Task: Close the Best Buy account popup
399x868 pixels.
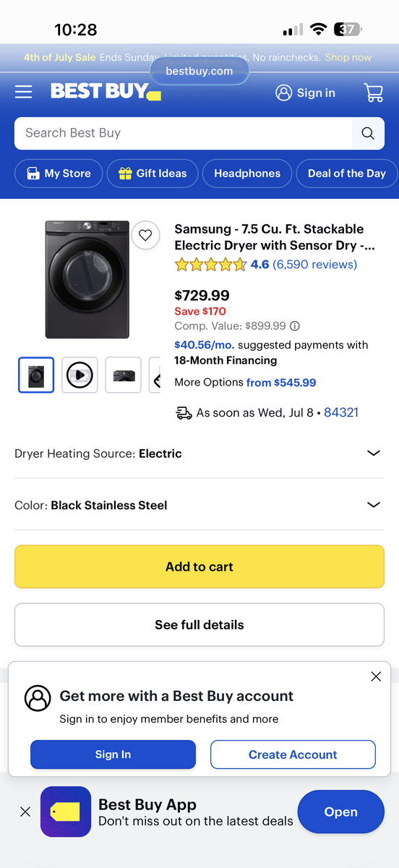Action: coord(376,676)
